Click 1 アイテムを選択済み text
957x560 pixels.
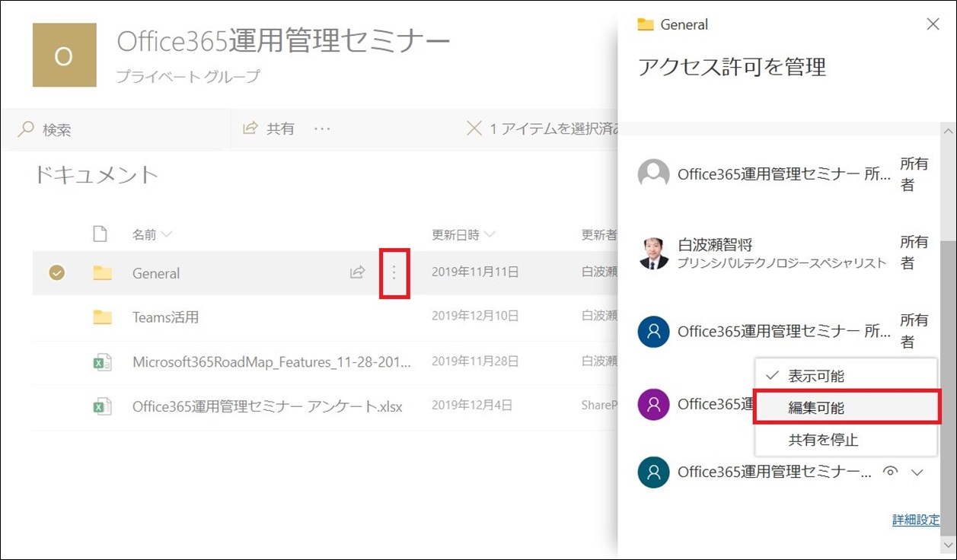554,129
